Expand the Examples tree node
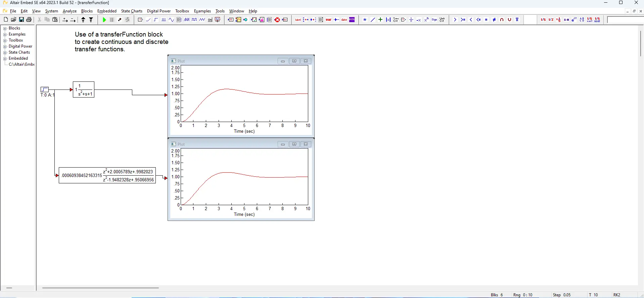Viewport: 644px width, 298px height. pos(5,35)
